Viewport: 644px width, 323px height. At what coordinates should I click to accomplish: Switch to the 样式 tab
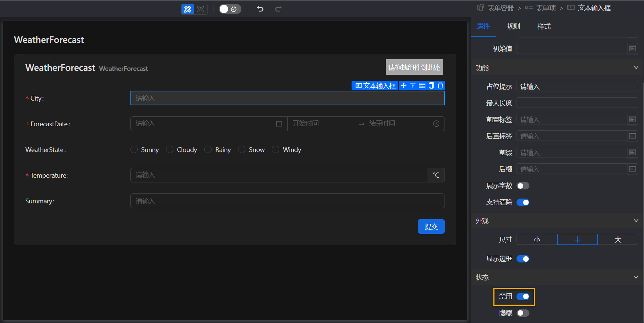[544, 26]
